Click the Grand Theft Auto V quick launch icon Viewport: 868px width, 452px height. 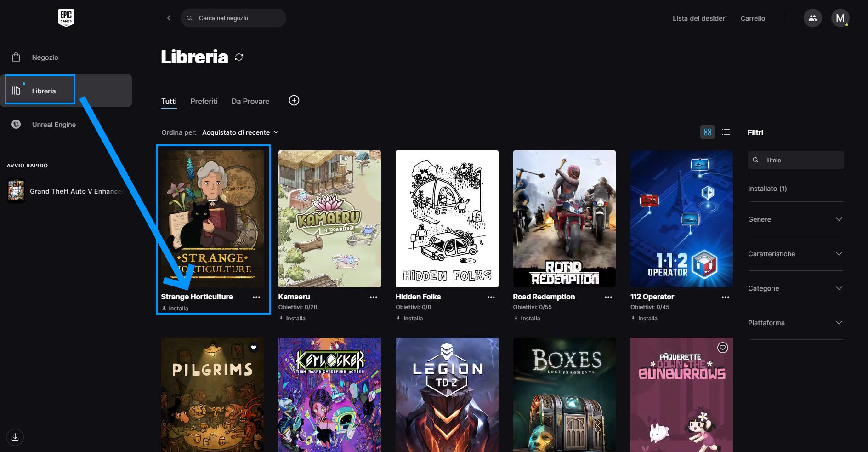click(x=16, y=191)
